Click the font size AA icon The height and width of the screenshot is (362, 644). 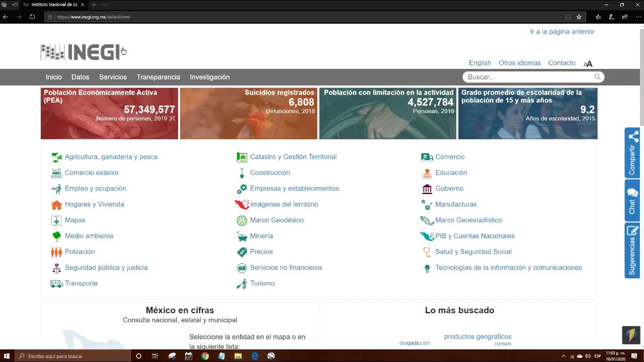point(588,63)
